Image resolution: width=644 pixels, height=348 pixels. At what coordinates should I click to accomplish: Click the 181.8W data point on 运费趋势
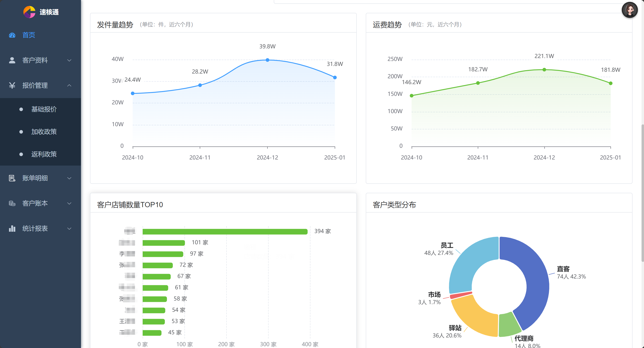[610, 83]
